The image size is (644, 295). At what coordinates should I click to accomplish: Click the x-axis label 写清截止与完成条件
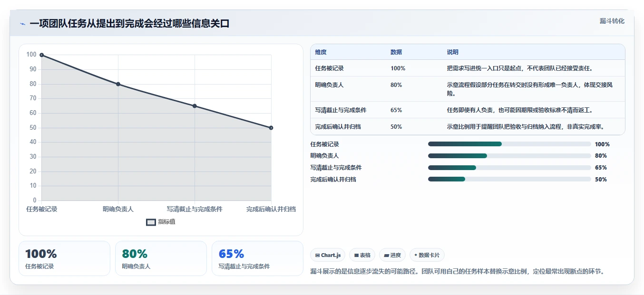(195, 209)
